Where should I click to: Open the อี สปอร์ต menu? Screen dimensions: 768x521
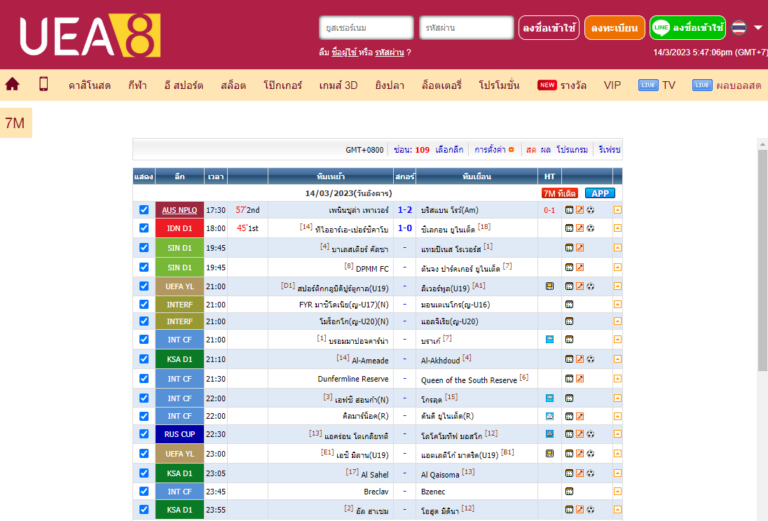click(184, 85)
